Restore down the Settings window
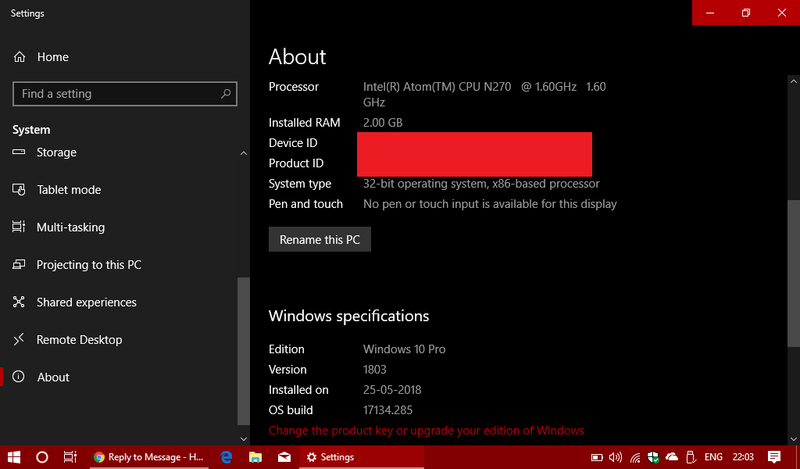The height and width of the screenshot is (469, 800). (x=746, y=13)
